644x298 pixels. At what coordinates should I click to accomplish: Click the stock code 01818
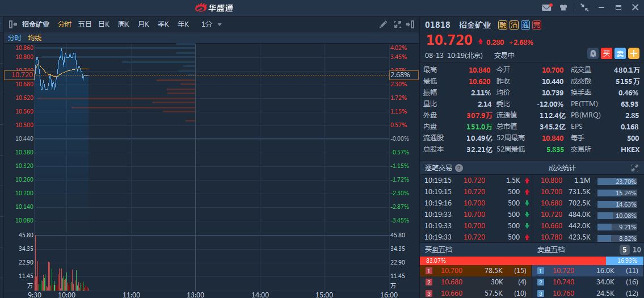click(437, 24)
